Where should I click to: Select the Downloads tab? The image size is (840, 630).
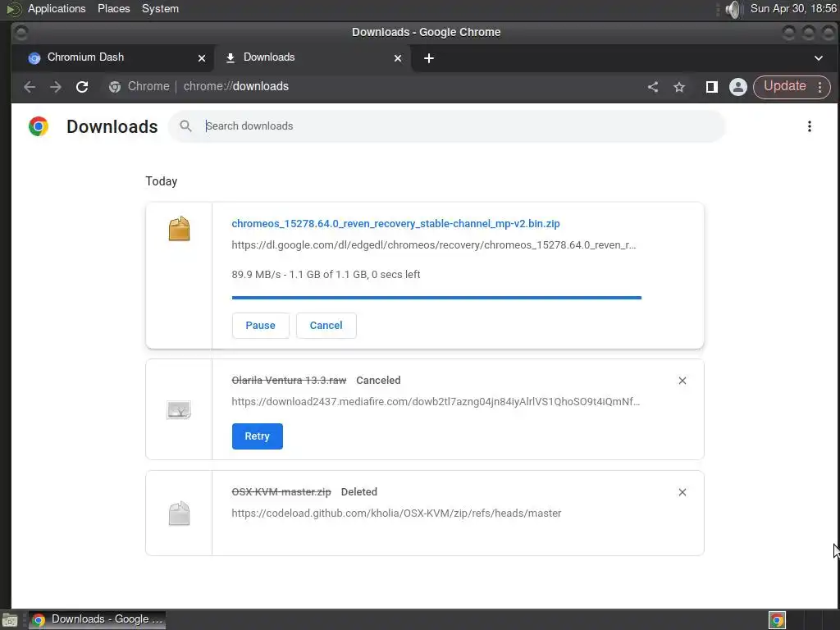313,58
